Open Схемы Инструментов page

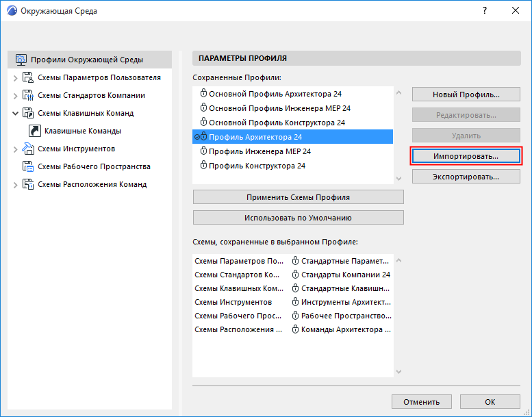[x=76, y=149]
